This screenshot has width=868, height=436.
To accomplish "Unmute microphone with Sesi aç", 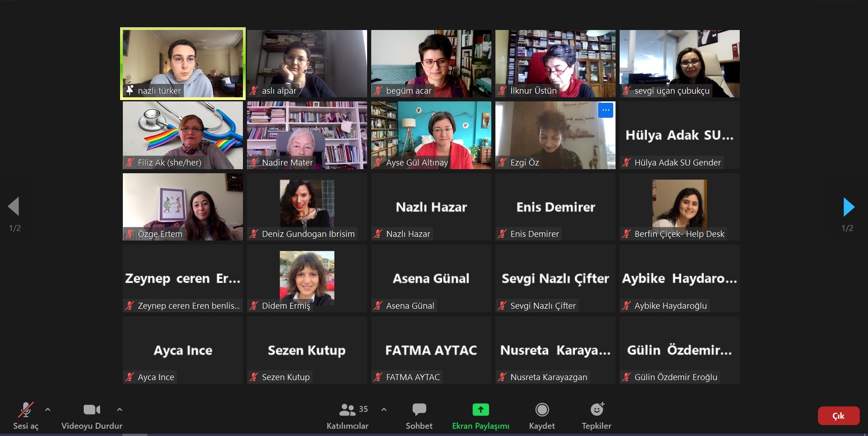I will click(26, 415).
